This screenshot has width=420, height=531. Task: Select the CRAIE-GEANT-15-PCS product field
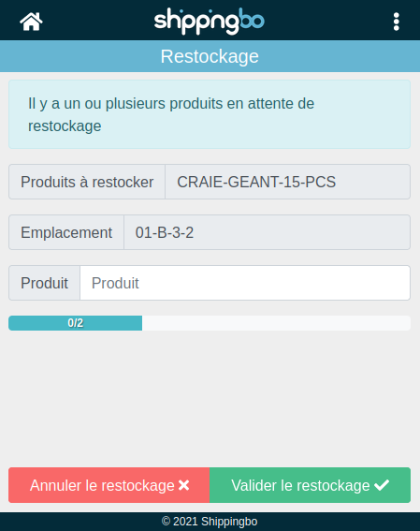tap(288, 182)
